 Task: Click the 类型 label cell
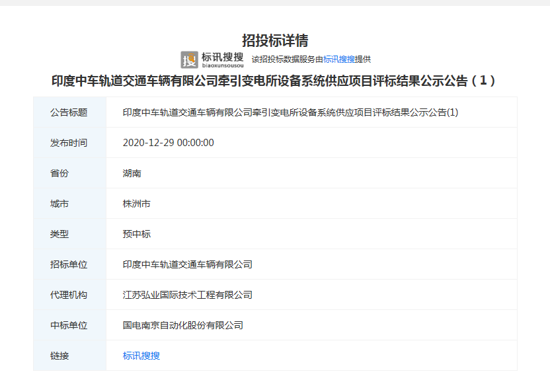70,234
